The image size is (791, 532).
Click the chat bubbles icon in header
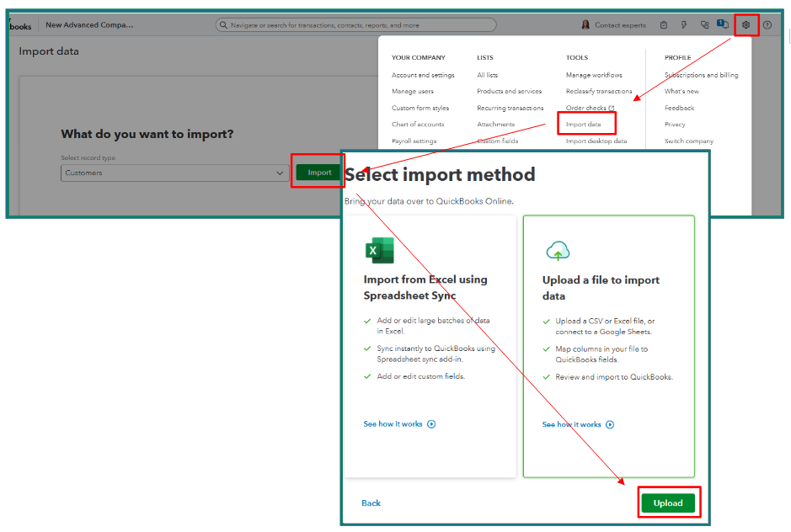click(704, 25)
